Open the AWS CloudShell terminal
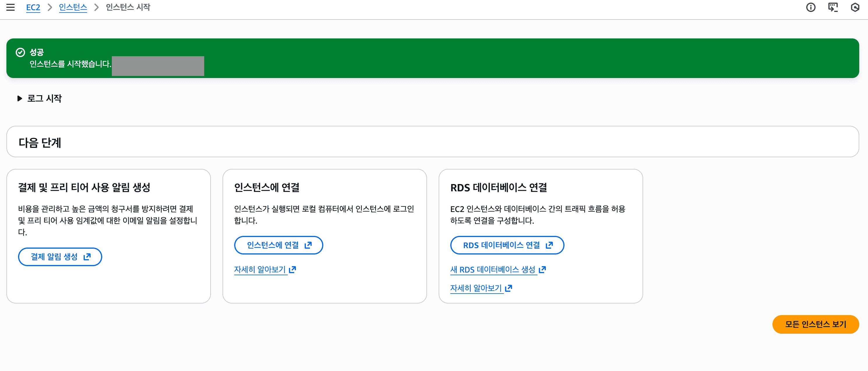868x371 pixels. click(833, 7)
